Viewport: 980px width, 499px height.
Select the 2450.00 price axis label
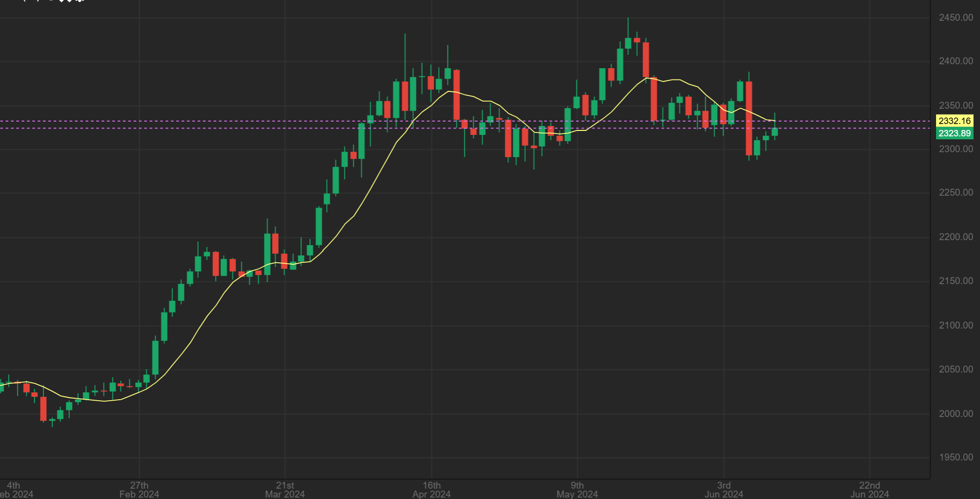click(956, 18)
